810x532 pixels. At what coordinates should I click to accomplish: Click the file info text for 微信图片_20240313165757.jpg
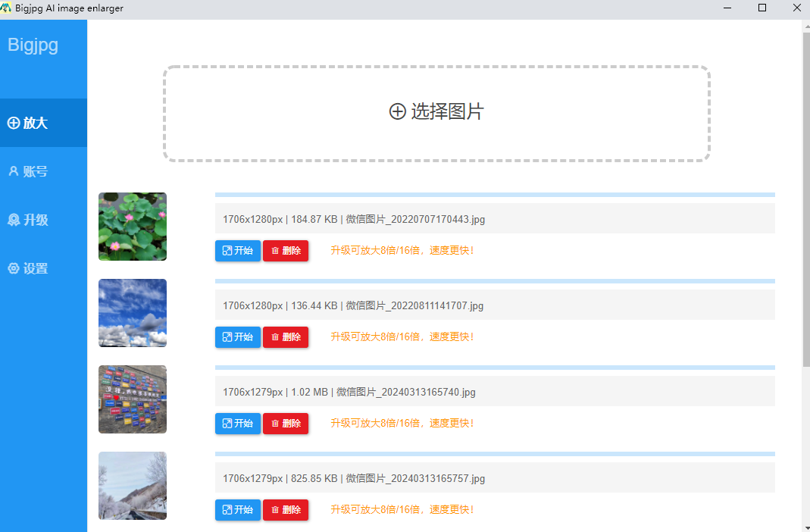354,478
